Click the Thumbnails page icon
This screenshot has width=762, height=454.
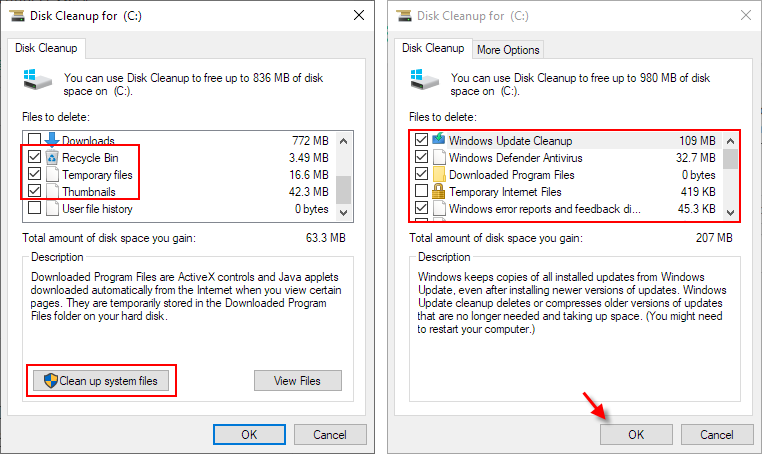tap(52, 192)
